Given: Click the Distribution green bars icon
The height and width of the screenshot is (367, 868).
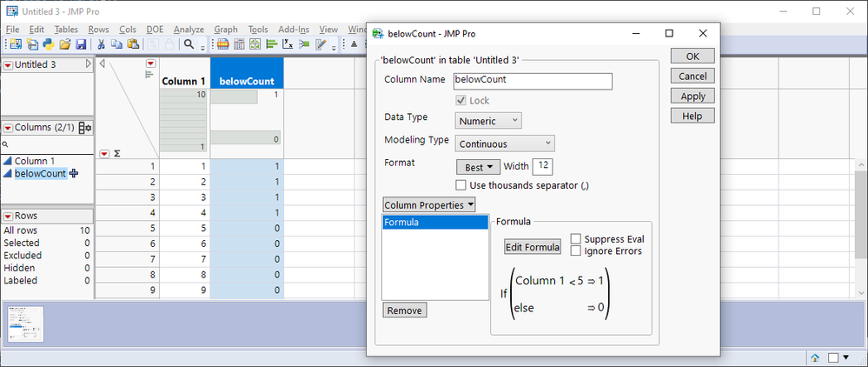Looking at the screenshot, I should click(x=272, y=44).
